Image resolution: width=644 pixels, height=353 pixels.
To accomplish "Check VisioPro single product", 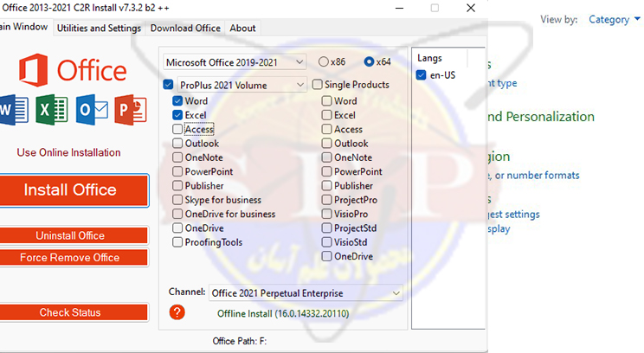I will point(326,214).
